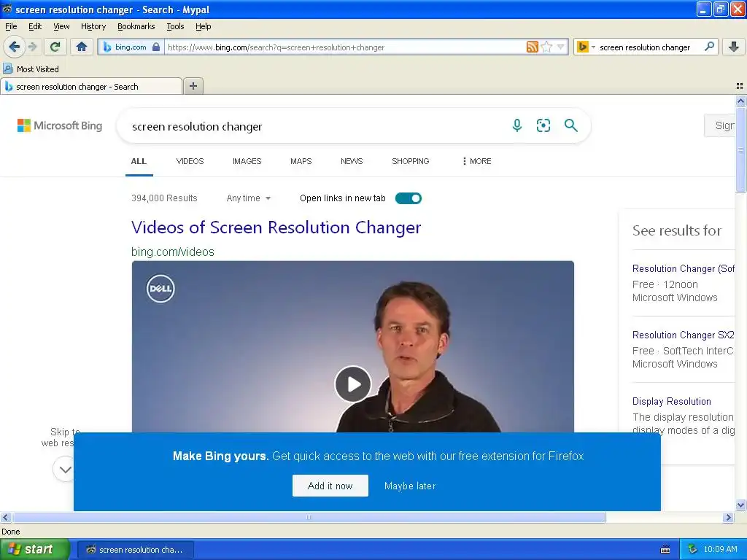Open the home page via house icon
Image resolution: width=747 pixels, height=560 pixels.
pyautogui.click(x=82, y=47)
